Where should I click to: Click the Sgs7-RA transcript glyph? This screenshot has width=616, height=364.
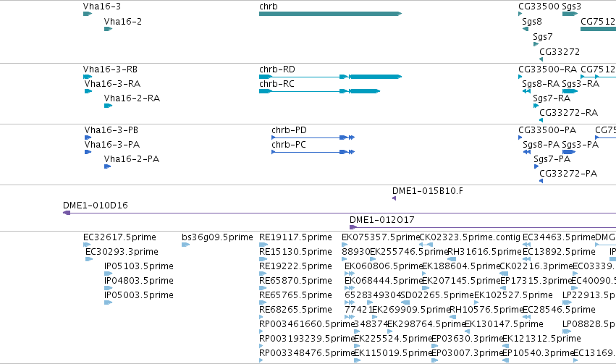click(x=536, y=106)
